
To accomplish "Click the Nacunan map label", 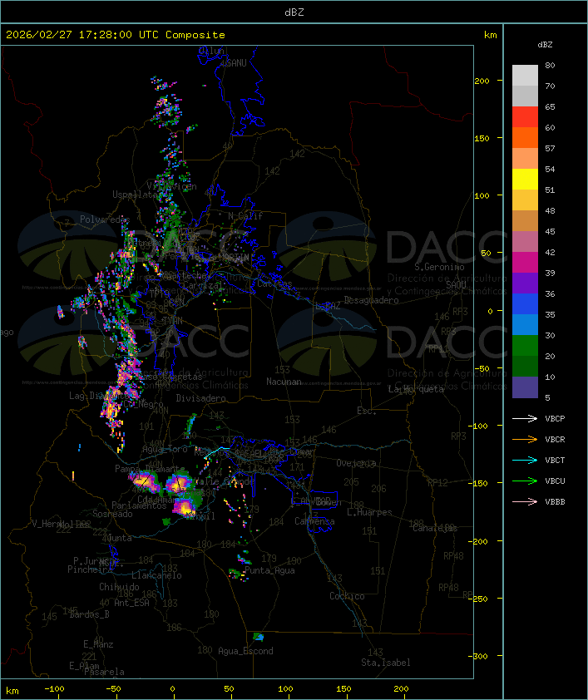I will pos(284,382).
